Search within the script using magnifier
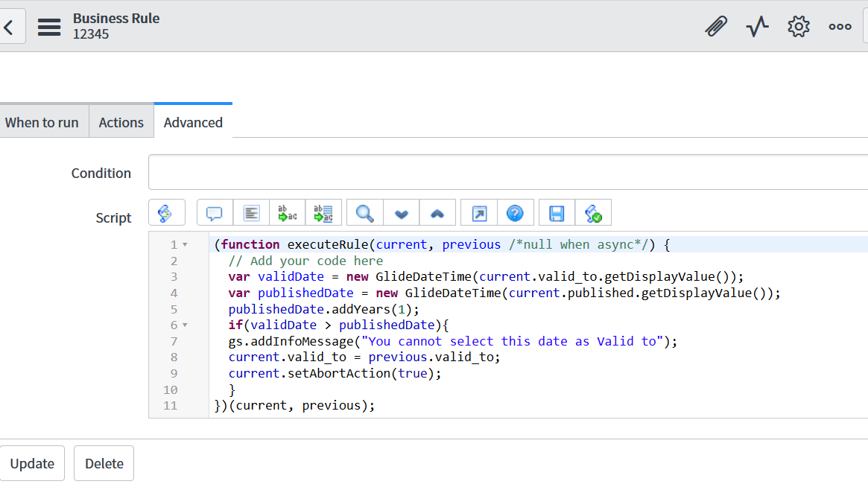This screenshot has width=868, height=490. pyautogui.click(x=365, y=213)
